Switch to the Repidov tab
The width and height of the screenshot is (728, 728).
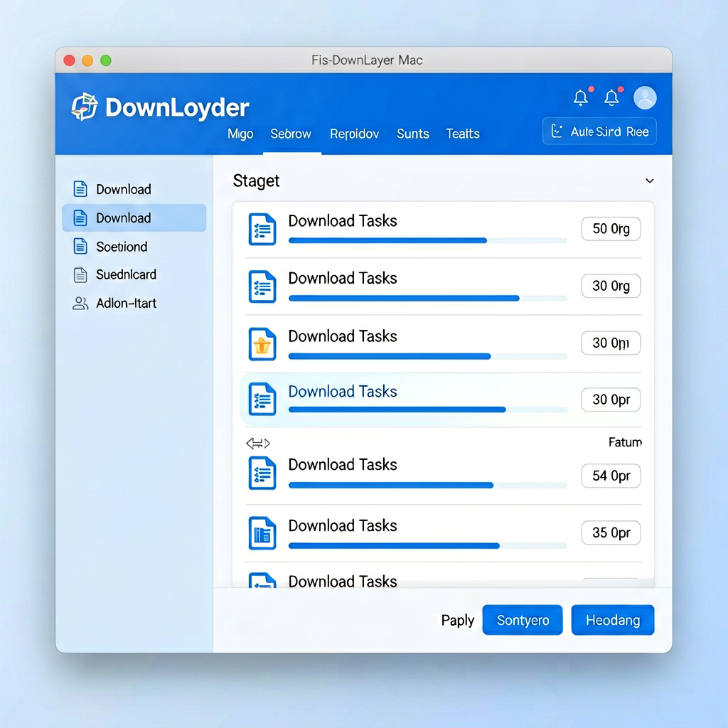[x=354, y=134]
